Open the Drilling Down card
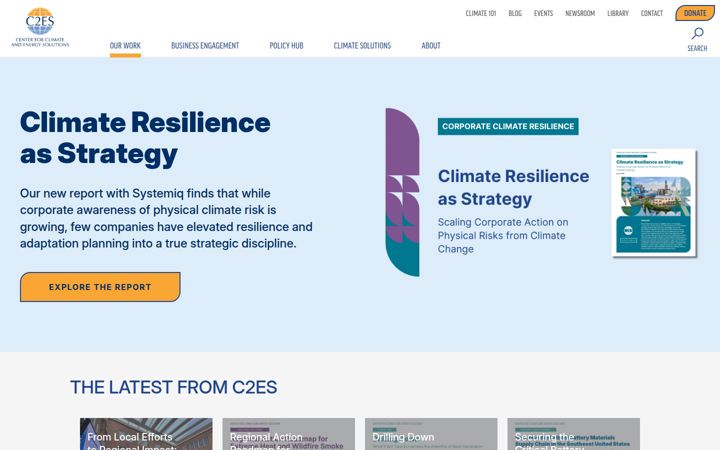Screen dimensions: 720x450 (x=431, y=434)
